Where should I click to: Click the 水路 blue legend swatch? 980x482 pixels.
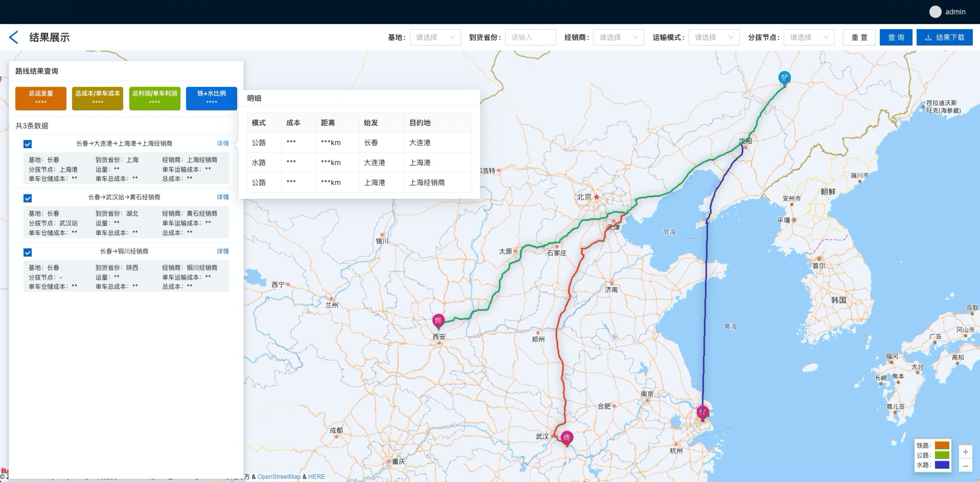coord(942,465)
